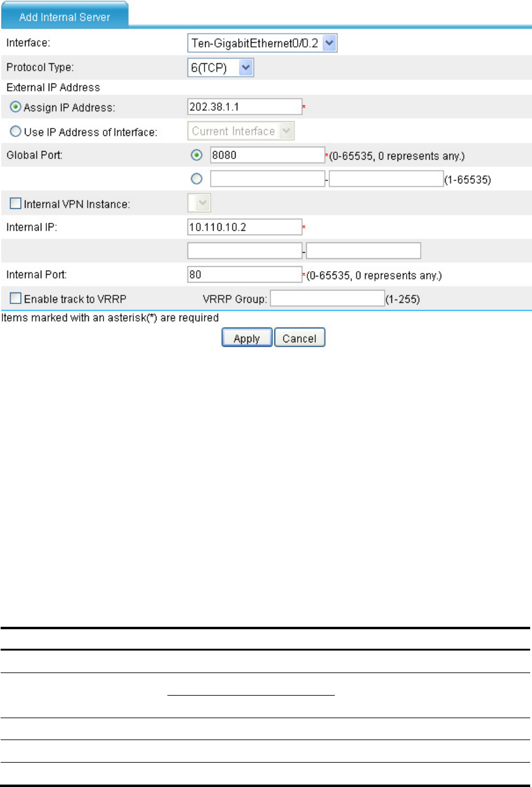
Task: Open the Interface dropdown showing Ten-GigabitEthernet0/0.2
Action: [262, 43]
